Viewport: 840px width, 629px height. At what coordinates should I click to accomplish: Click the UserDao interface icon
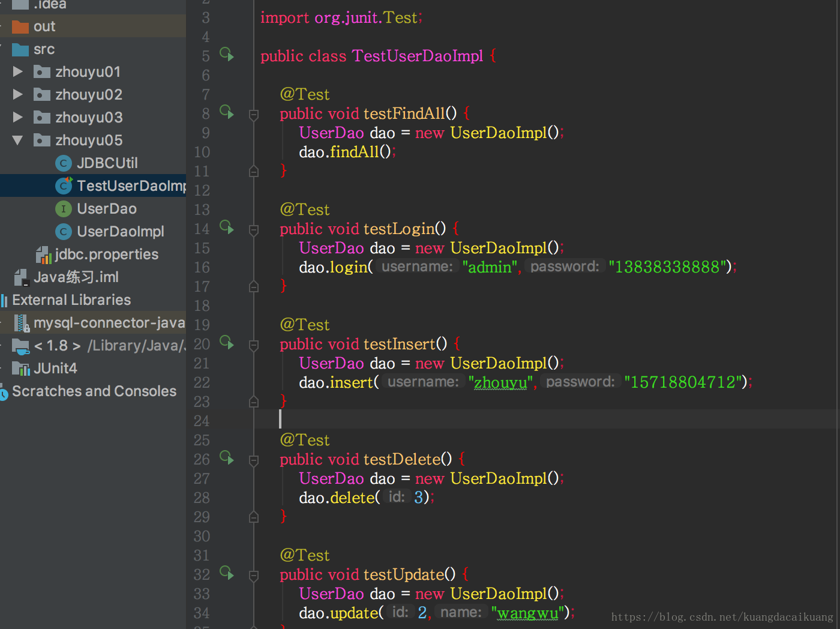click(63, 209)
